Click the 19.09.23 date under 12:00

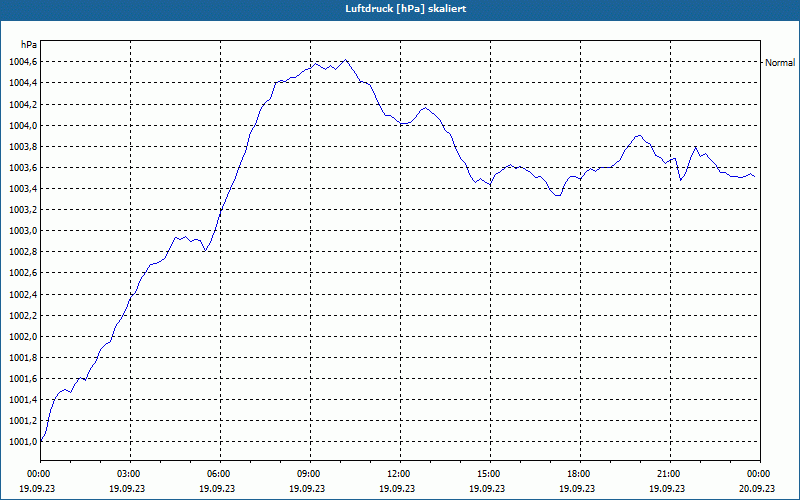pyautogui.click(x=397, y=488)
